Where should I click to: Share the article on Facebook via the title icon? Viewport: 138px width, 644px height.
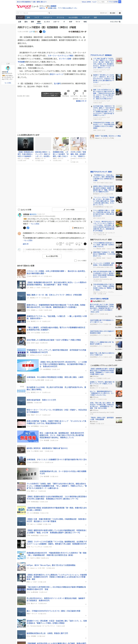(44, 32)
